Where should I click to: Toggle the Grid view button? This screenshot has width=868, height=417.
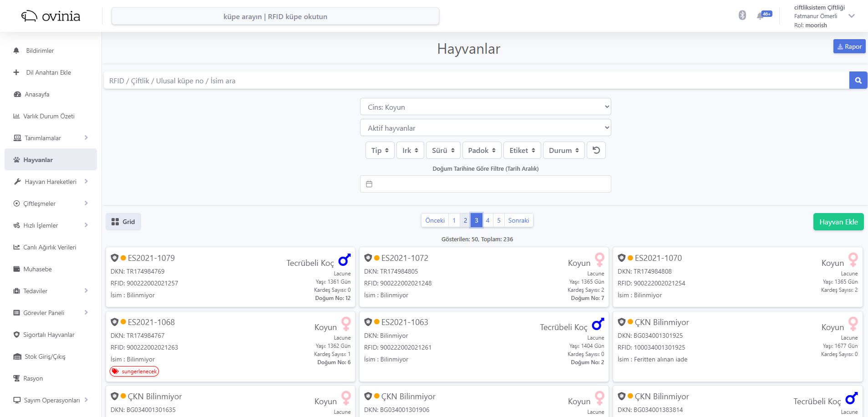coord(123,222)
